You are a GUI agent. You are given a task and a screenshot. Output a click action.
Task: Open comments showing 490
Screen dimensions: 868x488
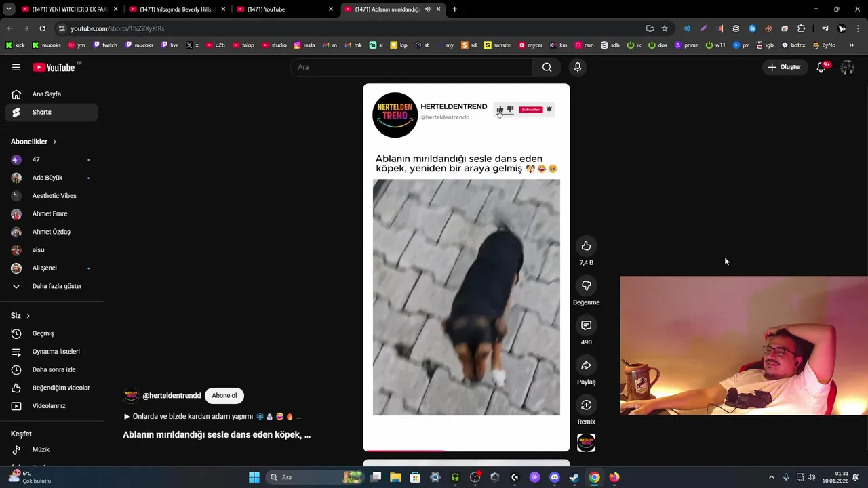coord(587,325)
